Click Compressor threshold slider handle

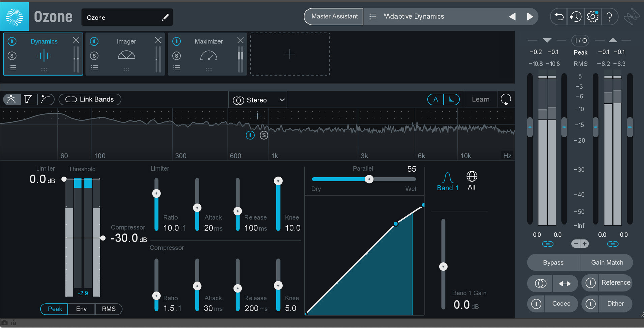103,238
